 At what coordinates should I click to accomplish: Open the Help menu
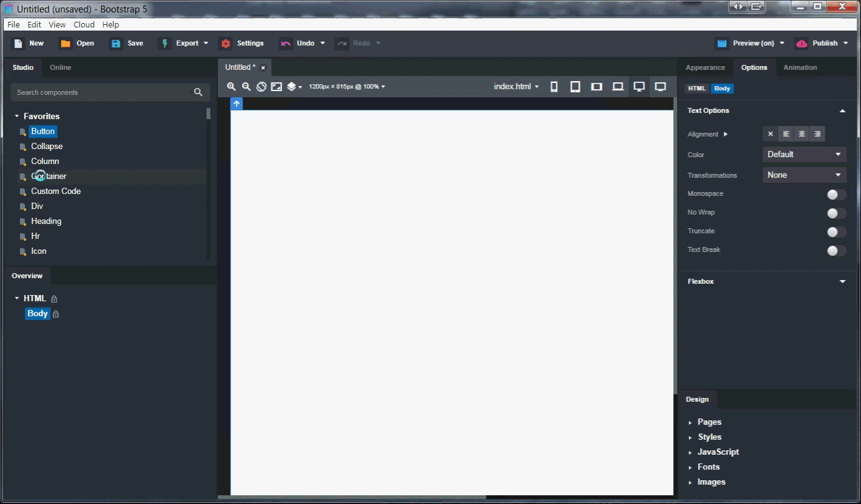[x=110, y=25]
